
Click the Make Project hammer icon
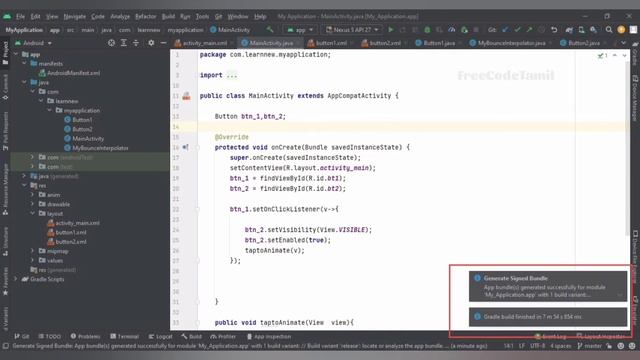click(x=270, y=30)
